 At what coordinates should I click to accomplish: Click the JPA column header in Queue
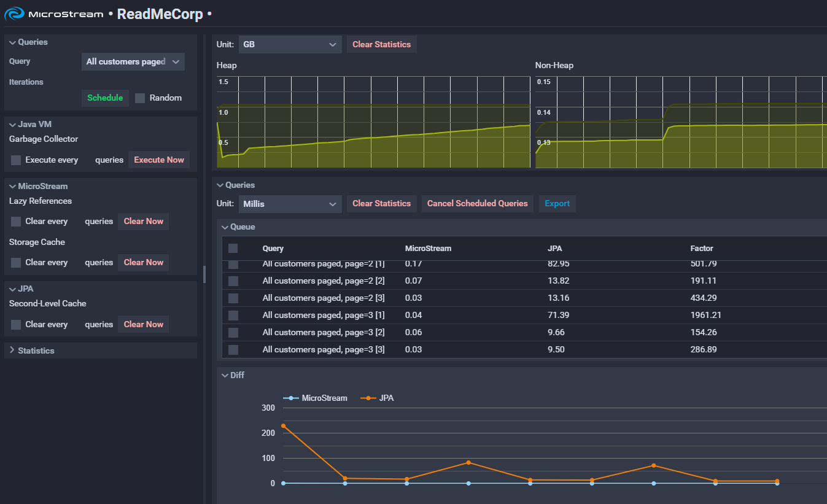[555, 249]
